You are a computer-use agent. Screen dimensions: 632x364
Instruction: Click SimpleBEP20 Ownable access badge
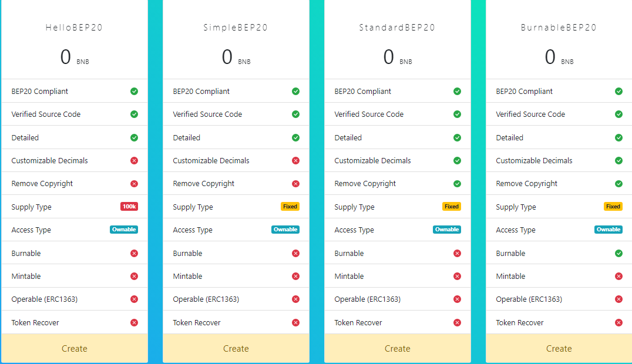click(x=285, y=230)
